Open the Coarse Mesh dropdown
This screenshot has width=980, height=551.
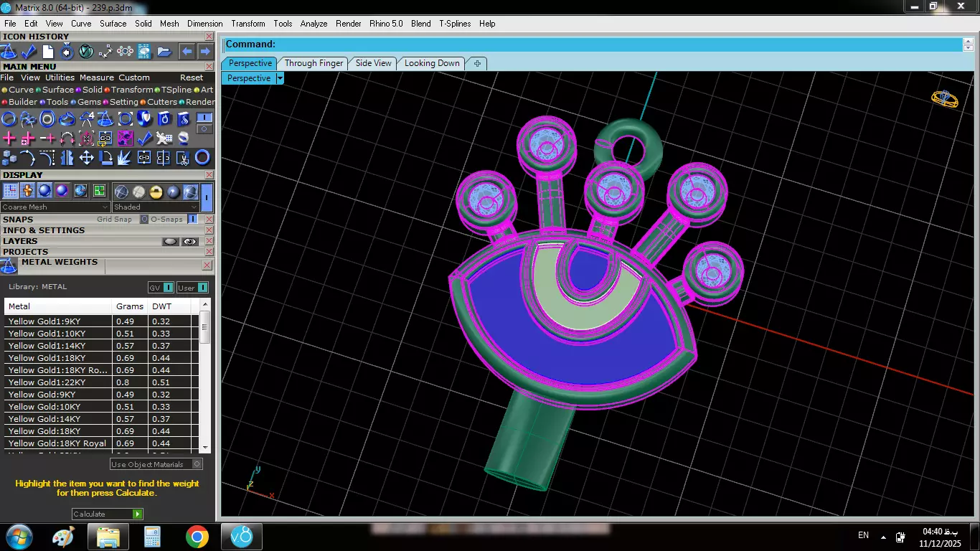point(55,207)
